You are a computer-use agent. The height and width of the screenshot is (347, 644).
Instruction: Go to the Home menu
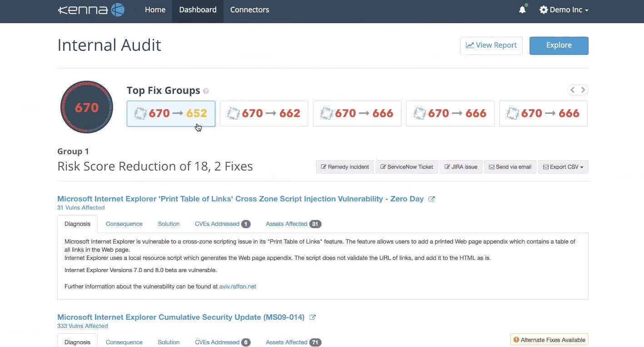155,10
